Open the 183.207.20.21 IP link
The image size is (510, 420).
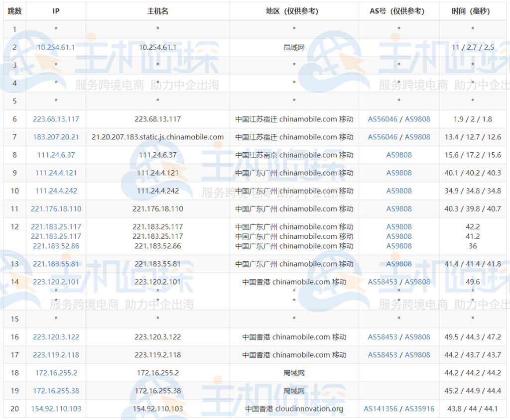56,137
